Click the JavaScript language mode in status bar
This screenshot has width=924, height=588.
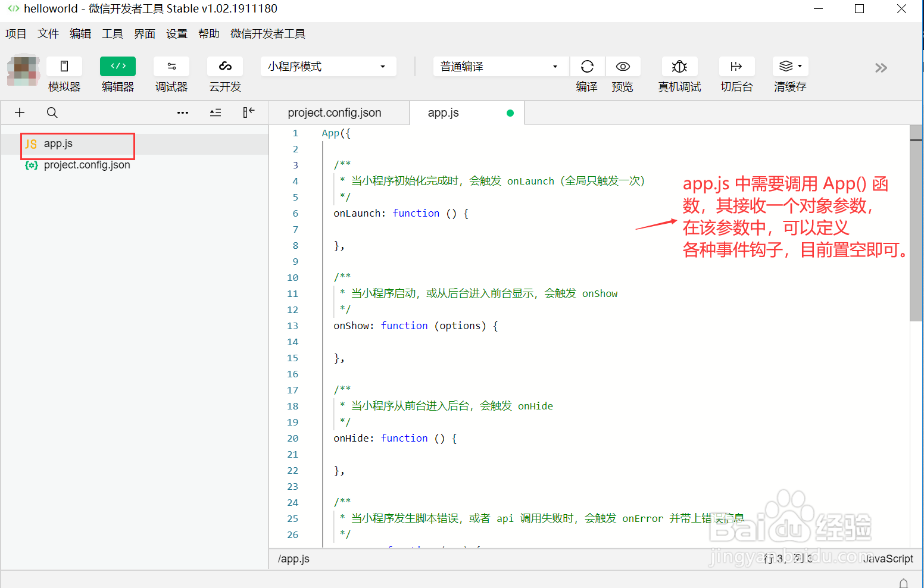tap(888, 559)
